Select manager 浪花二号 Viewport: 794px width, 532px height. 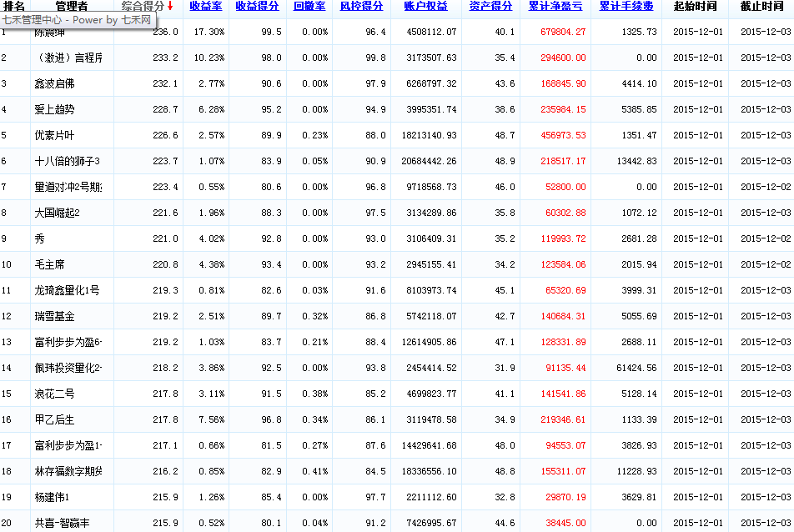[54, 394]
